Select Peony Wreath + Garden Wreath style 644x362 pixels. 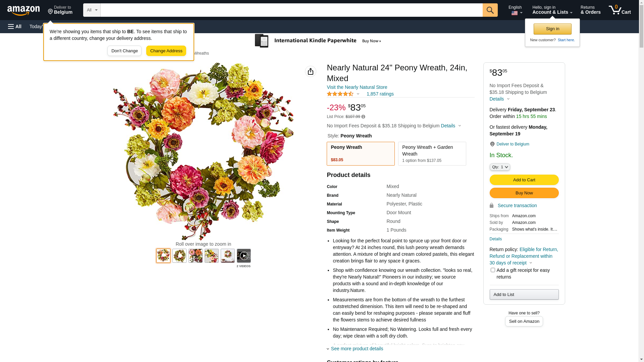432,154
